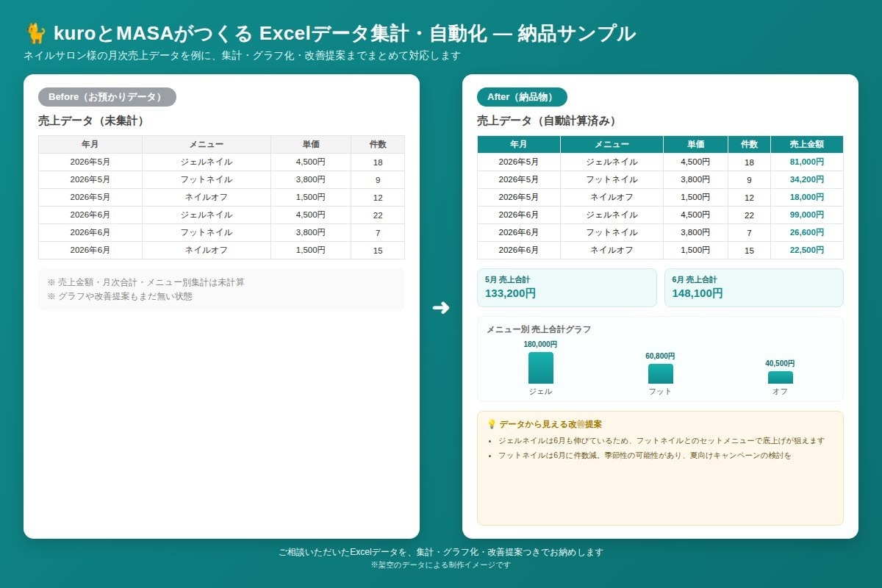Click the 18,000円 sales amount cell
Image resolution: width=882 pixels, height=588 pixels.
click(806, 197)
